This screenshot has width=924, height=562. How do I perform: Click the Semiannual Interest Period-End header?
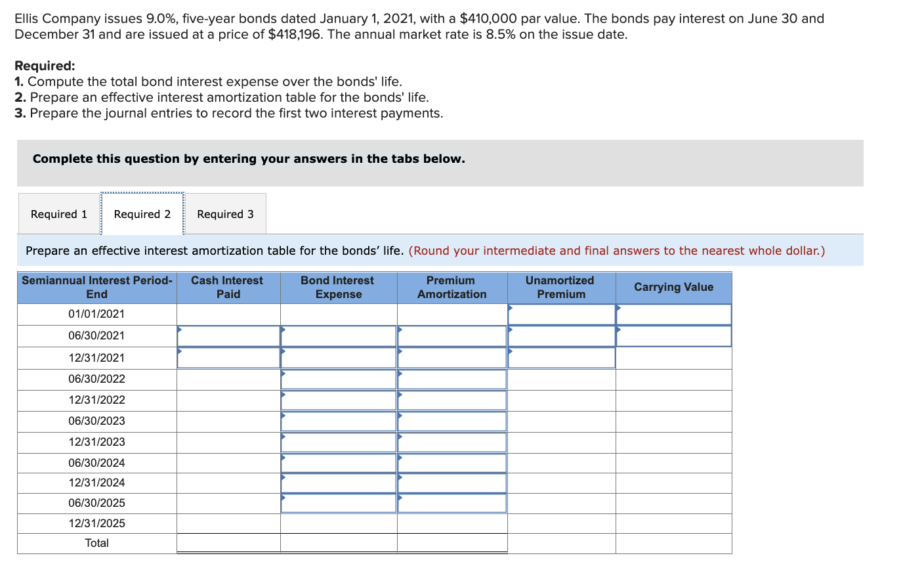click(x=97, y=288)
